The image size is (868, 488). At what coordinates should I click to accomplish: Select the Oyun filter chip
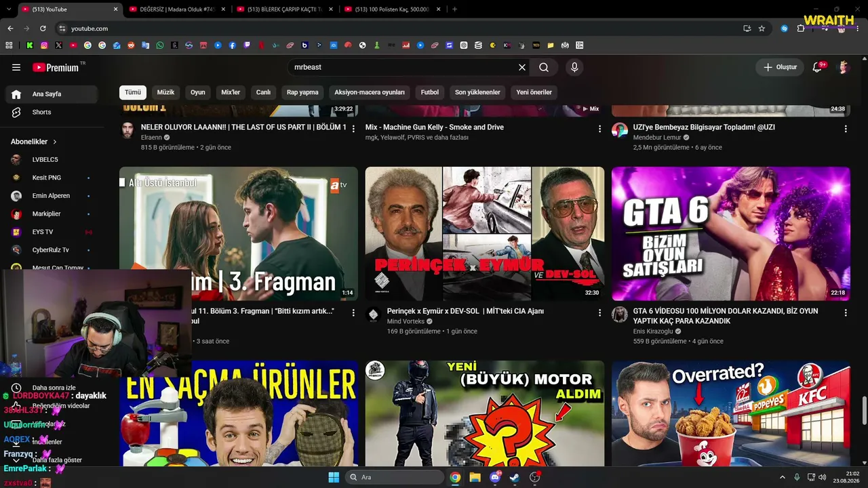pyautogui.click(x=198, y=92)
